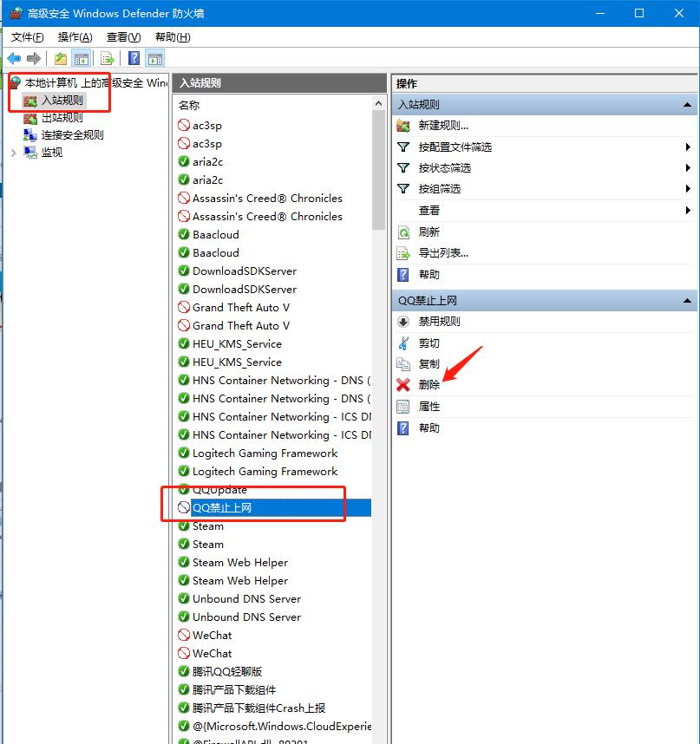Image resolution: width=700 pixels, height=744 pixels.
Task: Click 新建规则... in the actions pane
Action: pos(443,126)
